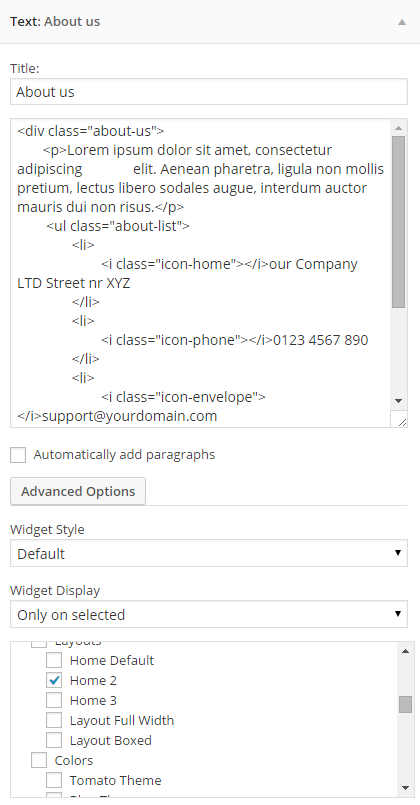Collapse the About us text widget
The width and height of the screenshot is (420, 805).
[x=402, y=22]
